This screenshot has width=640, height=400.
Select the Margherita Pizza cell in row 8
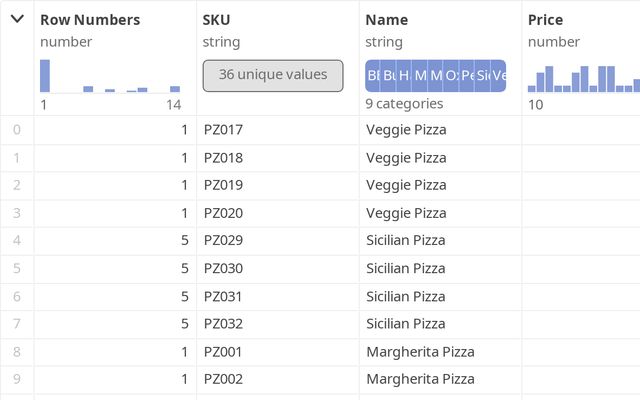pos(420,352)
